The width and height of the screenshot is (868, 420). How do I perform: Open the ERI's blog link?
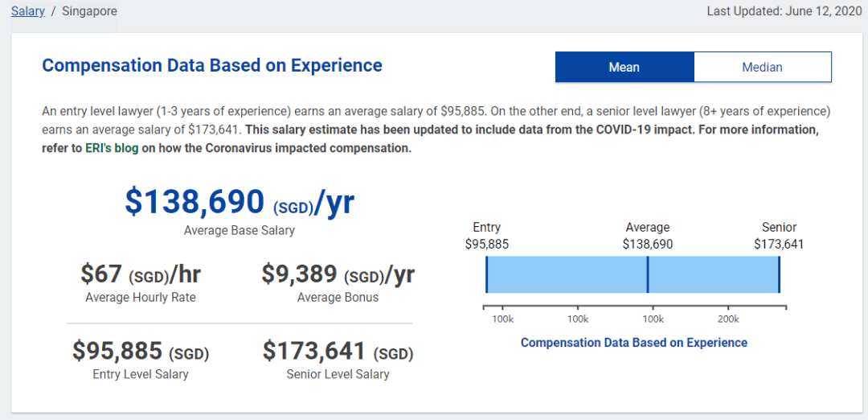tap(112, 149)
